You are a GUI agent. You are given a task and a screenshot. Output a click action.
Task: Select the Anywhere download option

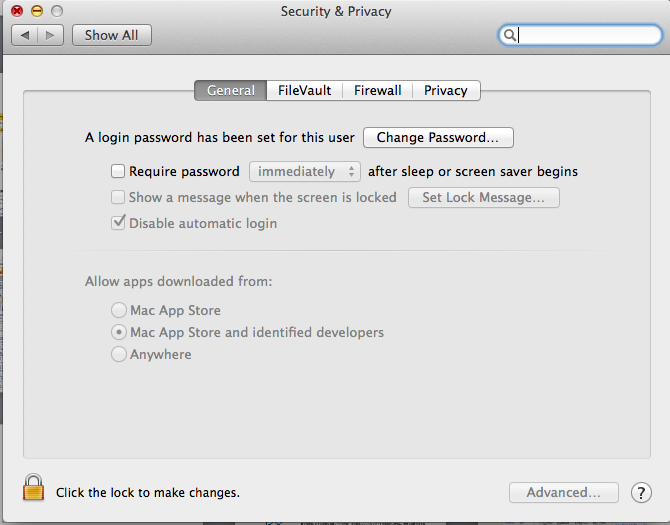[x=119, y=355]
